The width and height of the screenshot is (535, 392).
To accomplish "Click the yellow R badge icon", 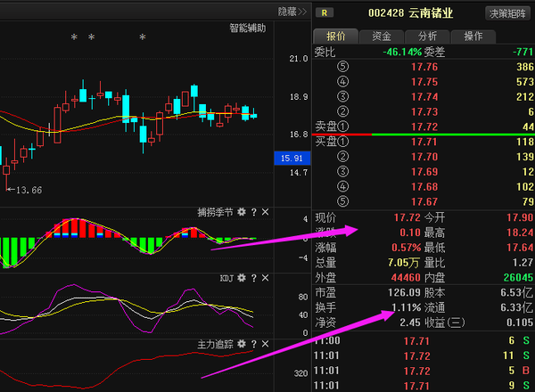I will point(326,12).
